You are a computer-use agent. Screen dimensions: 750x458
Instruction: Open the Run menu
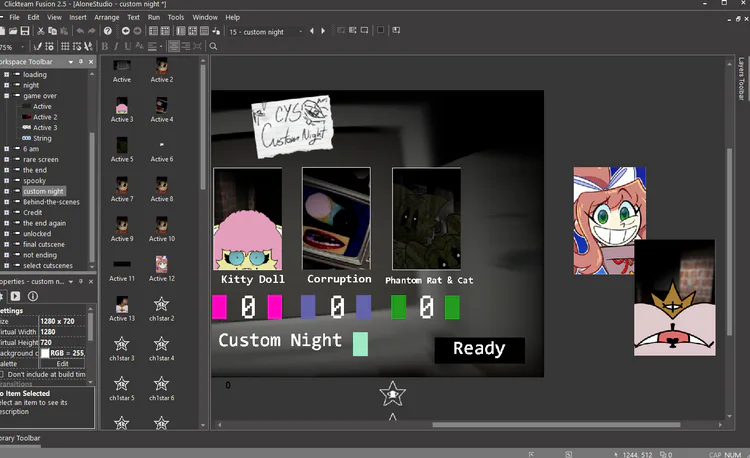click(x=154, y=17)
